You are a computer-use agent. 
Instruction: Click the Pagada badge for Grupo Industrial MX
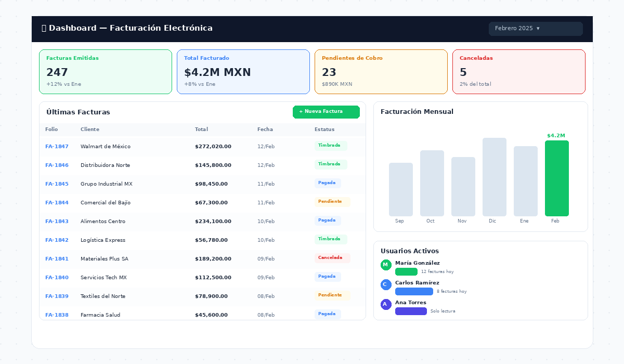[x=328, y=183]
